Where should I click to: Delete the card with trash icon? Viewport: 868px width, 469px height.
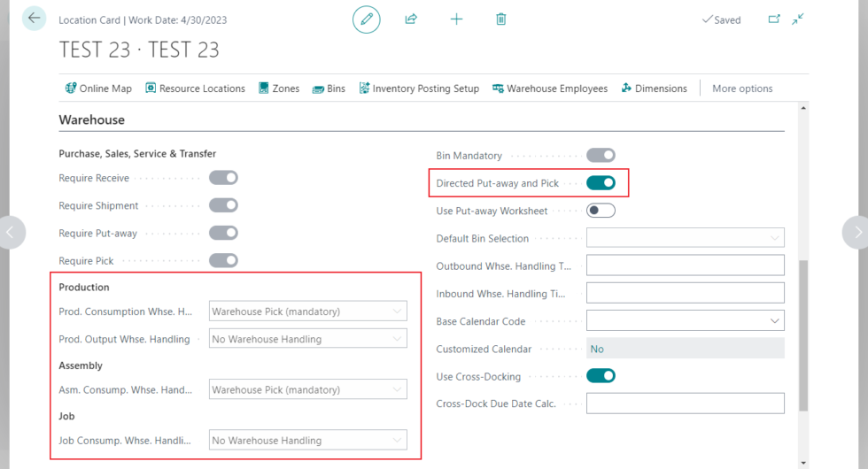[x=501, y=19]
